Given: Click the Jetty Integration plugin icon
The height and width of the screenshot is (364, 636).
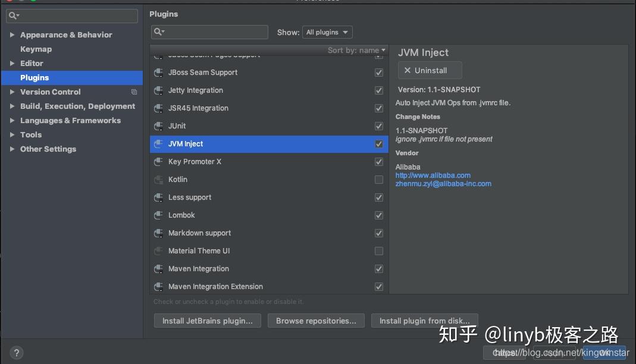Looking at the screenshot, I should (x=159, y=90).
